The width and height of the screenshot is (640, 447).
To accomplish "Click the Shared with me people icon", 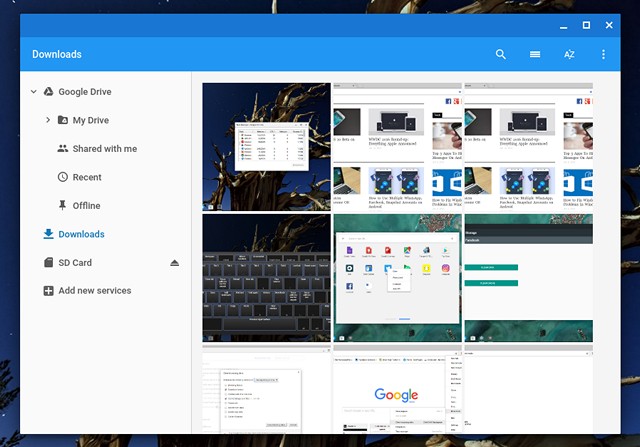I will pos(62,149).
